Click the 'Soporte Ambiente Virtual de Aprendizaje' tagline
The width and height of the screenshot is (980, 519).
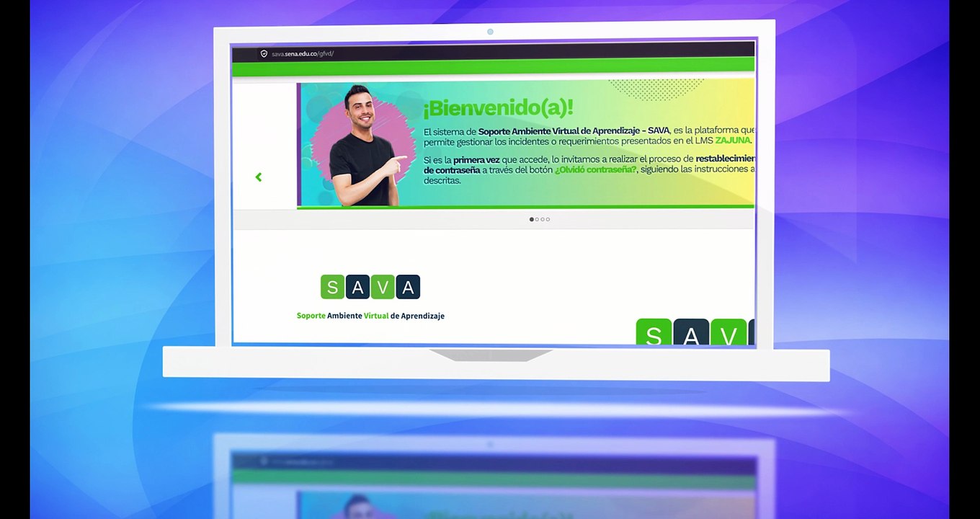pos(370,316)
